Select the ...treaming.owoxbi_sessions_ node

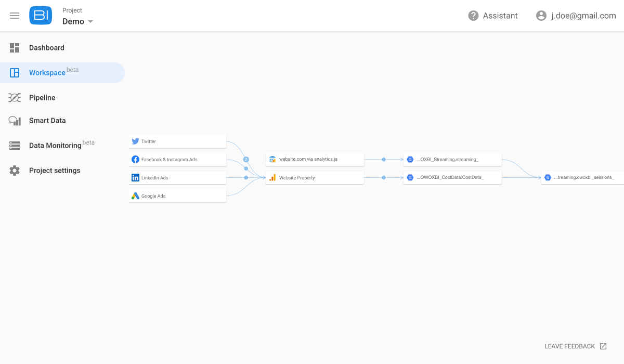[x=582, y=178]
